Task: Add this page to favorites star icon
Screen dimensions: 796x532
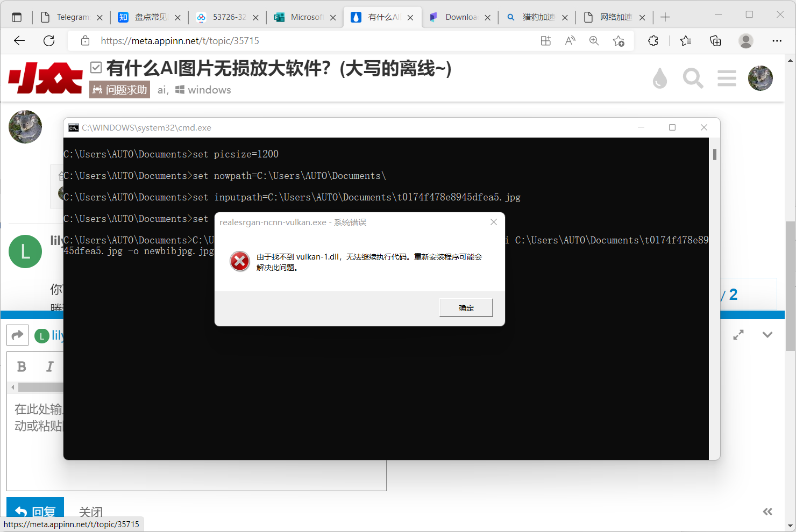Action: coord(619,41)
